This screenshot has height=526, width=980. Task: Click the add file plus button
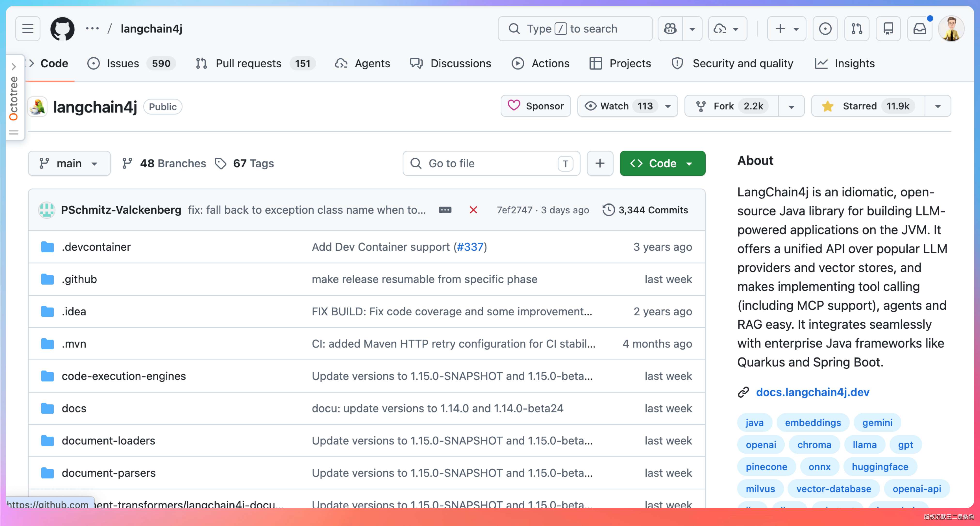click(600, 163)
